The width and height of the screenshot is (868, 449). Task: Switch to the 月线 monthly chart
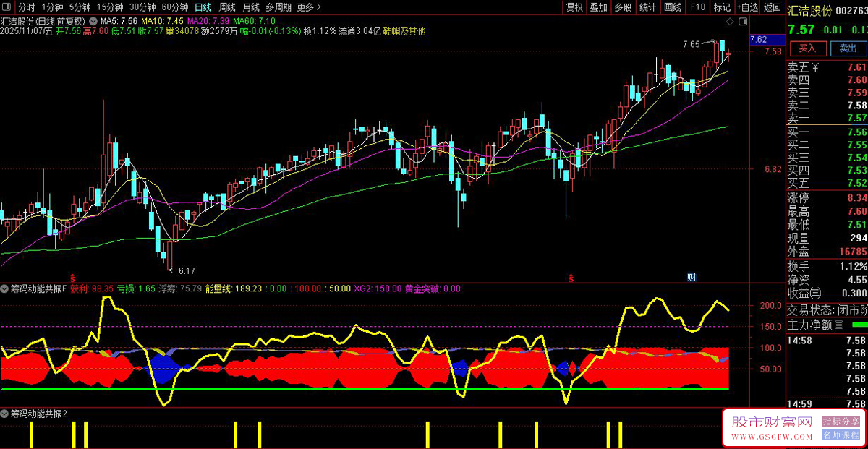(x=251, y=7)
